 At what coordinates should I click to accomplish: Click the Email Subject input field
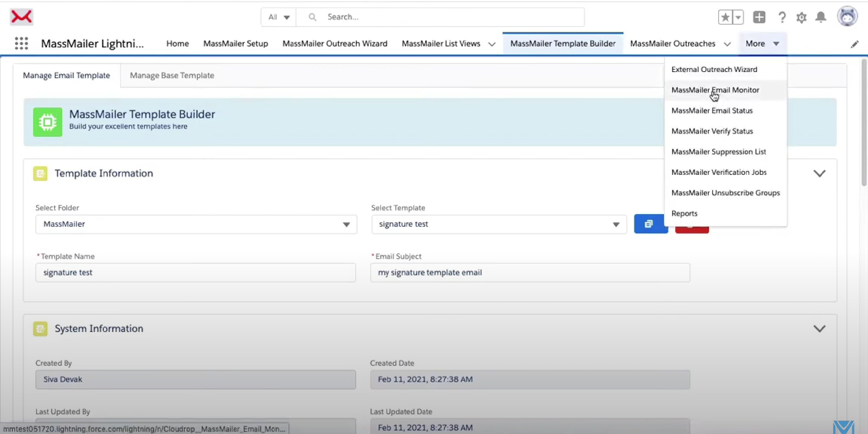click(x=530, y=273)
